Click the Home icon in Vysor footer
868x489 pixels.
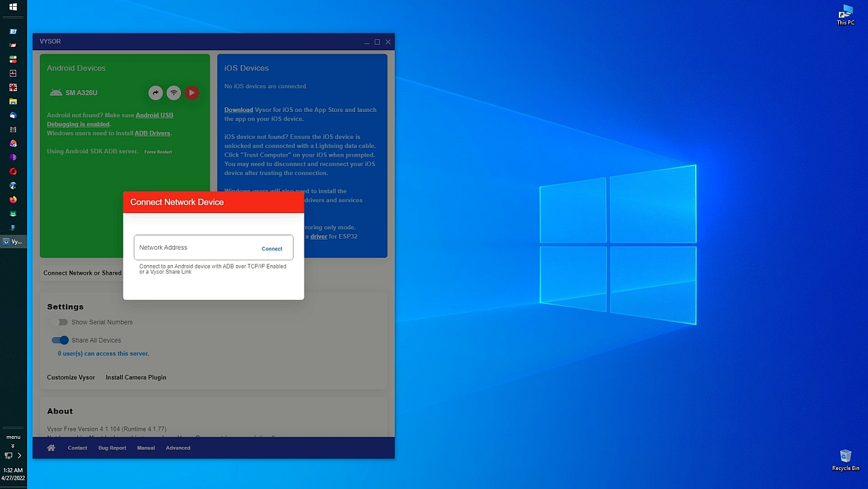(x=51, y=448)
